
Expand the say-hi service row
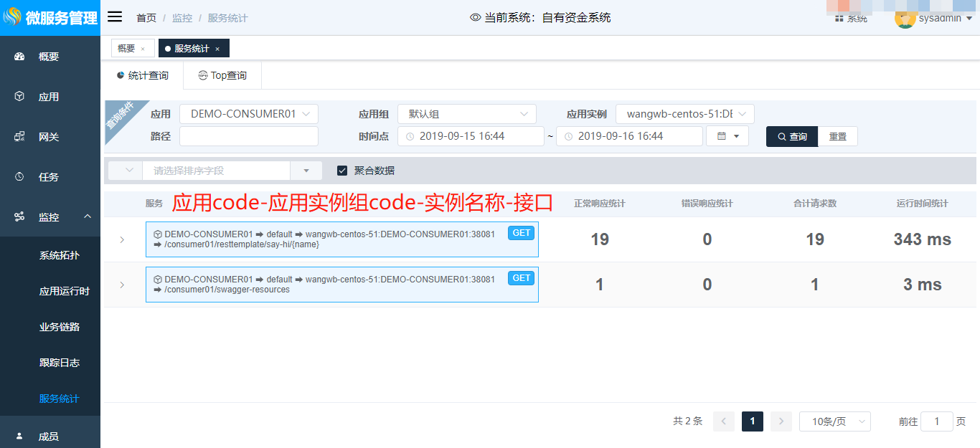[x=122, y=239]
